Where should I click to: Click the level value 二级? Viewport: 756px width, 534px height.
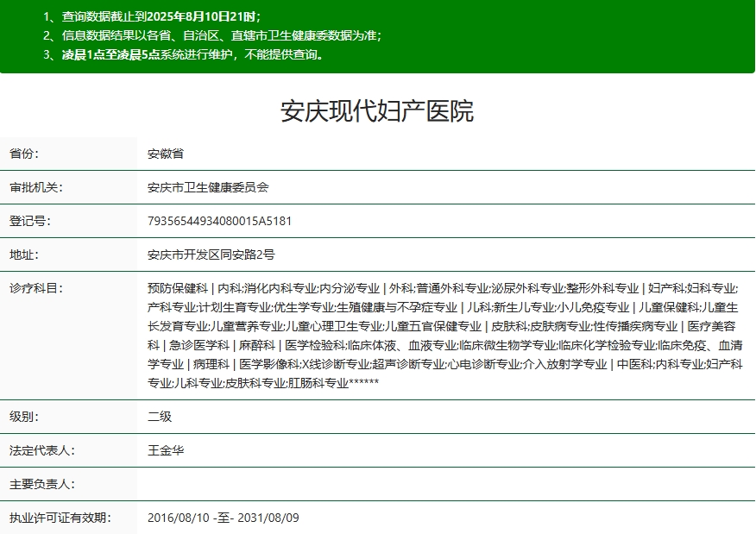click(x=160, y=417)
